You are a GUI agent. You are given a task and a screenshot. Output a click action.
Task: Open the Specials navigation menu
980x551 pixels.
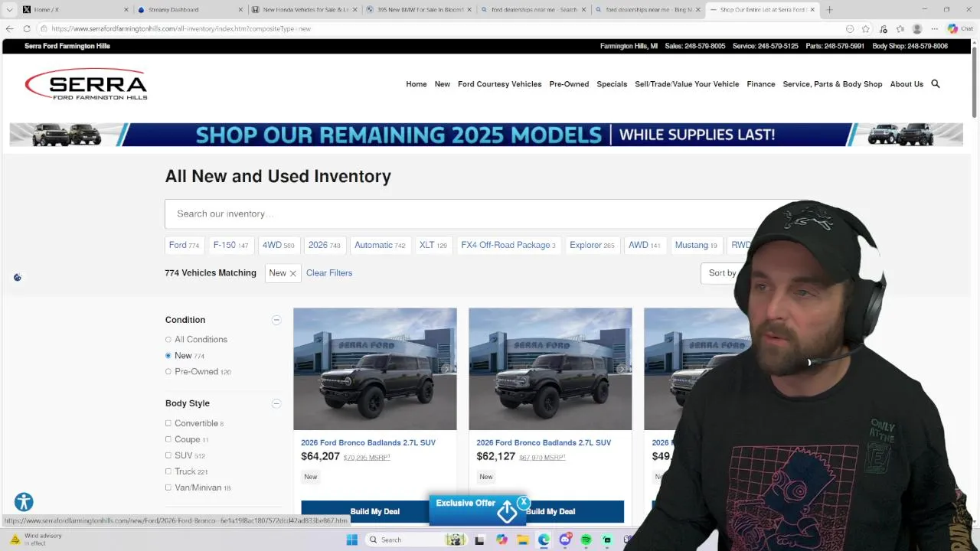click(x=612, y=84)
